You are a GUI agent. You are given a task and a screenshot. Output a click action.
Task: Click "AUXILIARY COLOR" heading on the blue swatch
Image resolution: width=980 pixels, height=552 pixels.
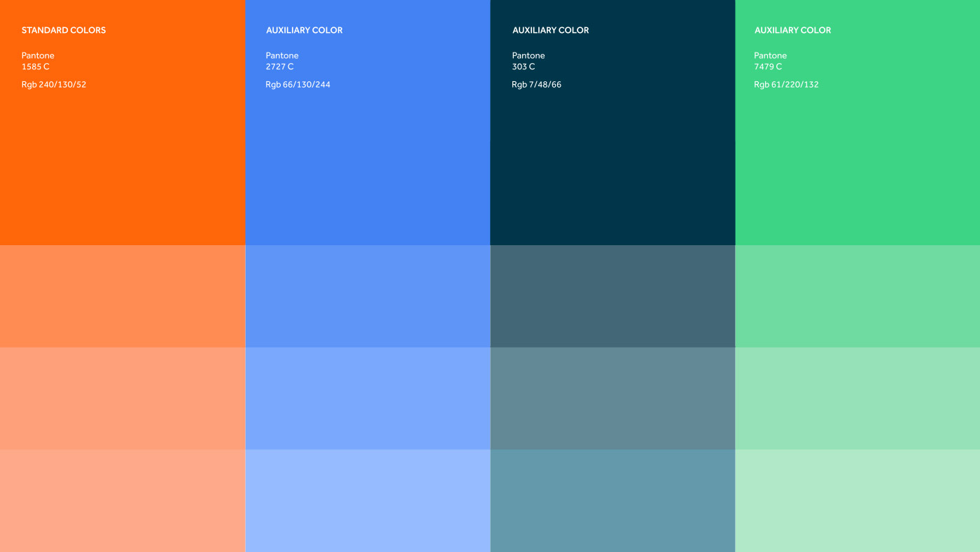(304, 30)
